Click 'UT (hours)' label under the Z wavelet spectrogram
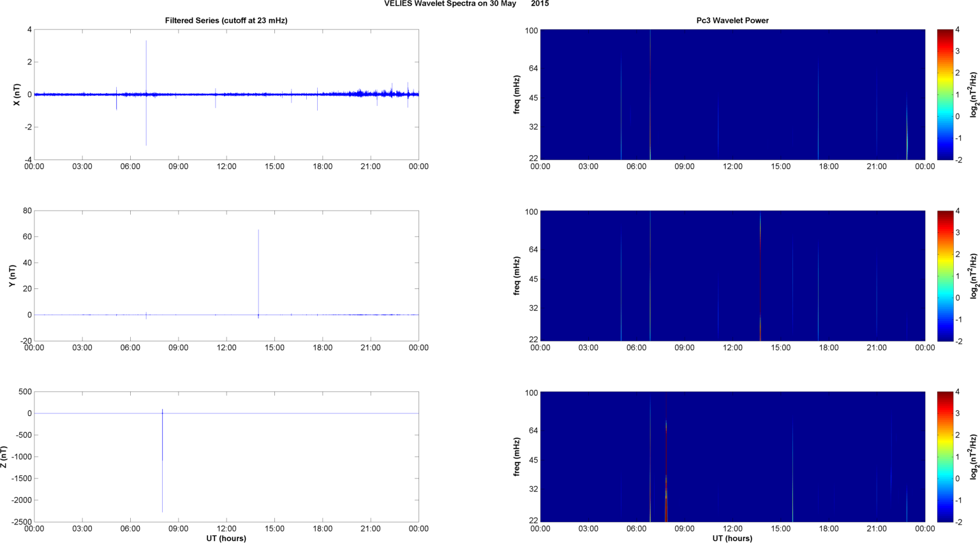Viewport: 980px width, 543px height. [732, 539]
